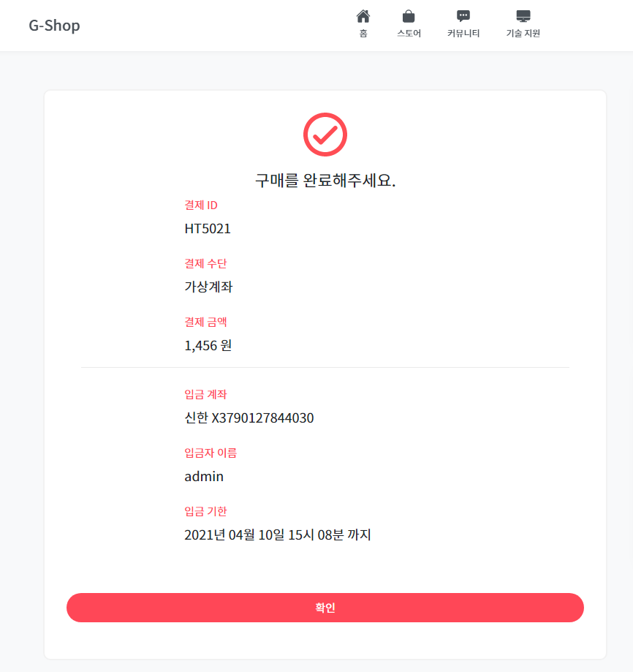
Task: Click the 입금 계좌 field label
Action: (x=206, y=394)
